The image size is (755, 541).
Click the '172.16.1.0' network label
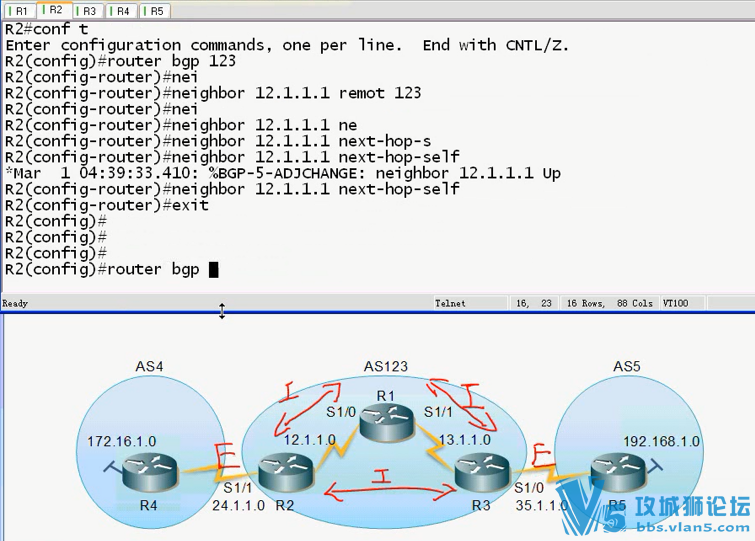pos(121,441)
